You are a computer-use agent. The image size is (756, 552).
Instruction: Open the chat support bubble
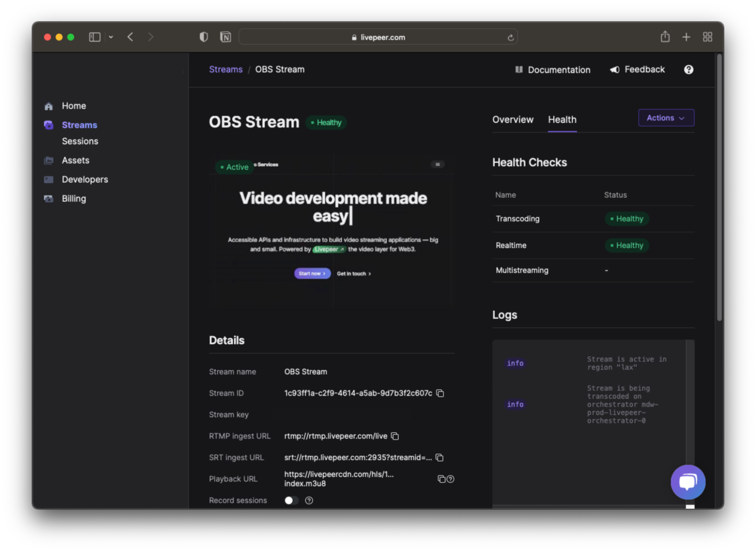coord(688,482)
